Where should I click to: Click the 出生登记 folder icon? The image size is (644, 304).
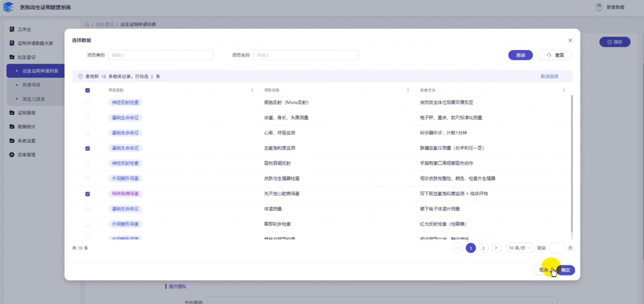(12, 57)
